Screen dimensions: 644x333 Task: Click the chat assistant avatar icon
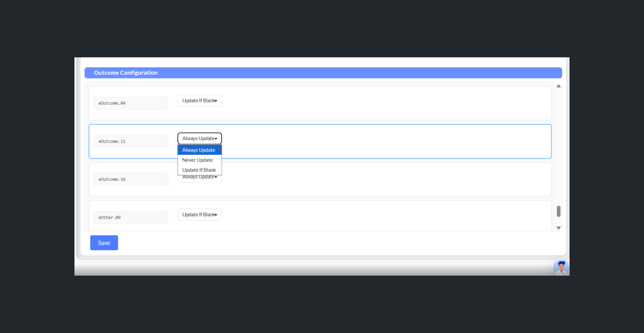click(560, 268)
